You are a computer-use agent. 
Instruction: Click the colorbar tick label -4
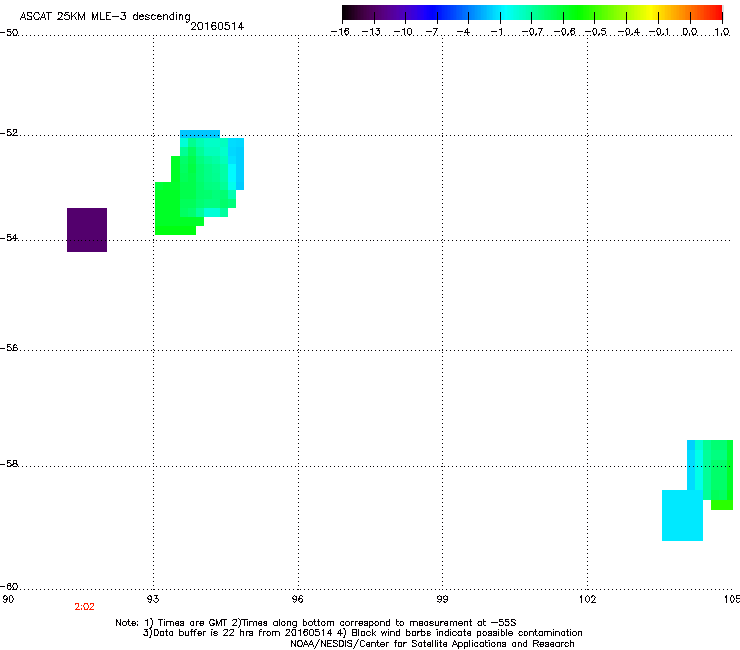[463, 32]
